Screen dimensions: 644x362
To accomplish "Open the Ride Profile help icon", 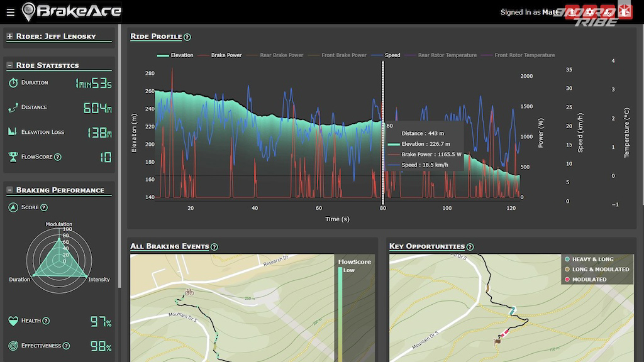I will point(187,37).
